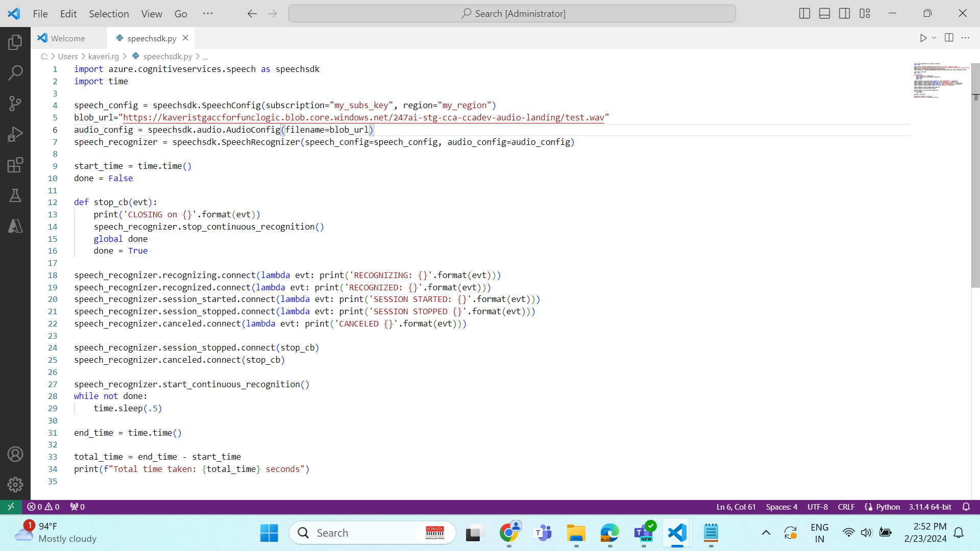The width and height of the screenshot is (980, 551).
Task: Click the Windows taskbar Search box
Action: click(x=373, y=533)
